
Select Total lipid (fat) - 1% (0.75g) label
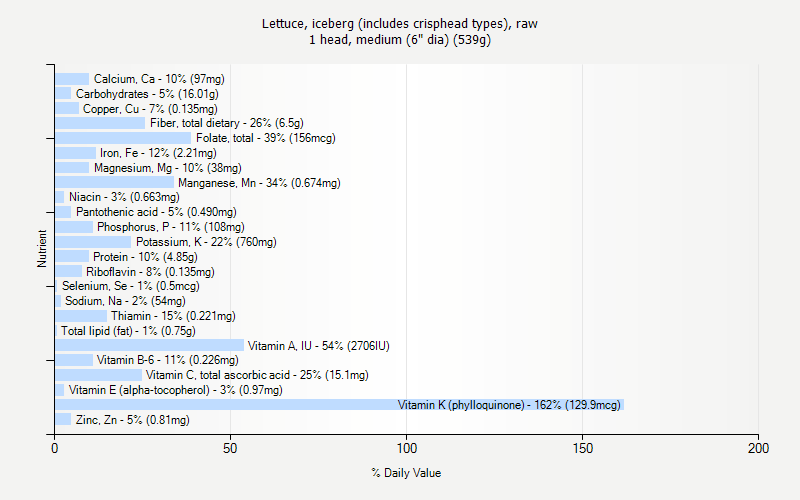coord(129,331)
